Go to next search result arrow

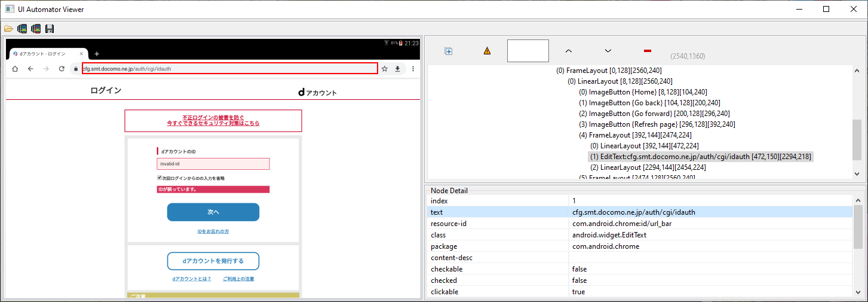pos(608,51)
